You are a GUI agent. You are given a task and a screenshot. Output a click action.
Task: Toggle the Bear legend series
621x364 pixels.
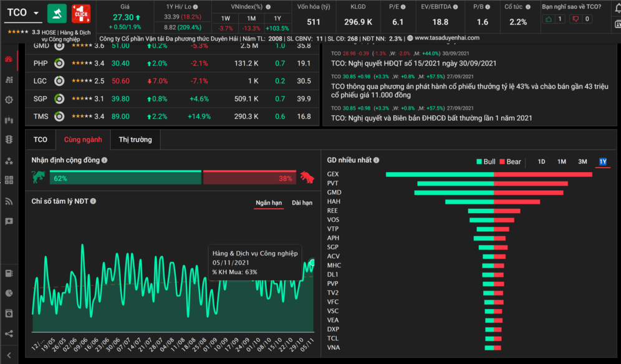(x=509, y=161)
